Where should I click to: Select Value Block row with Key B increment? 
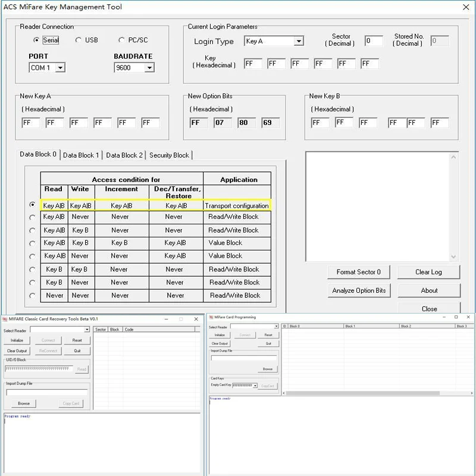point(32,243)
